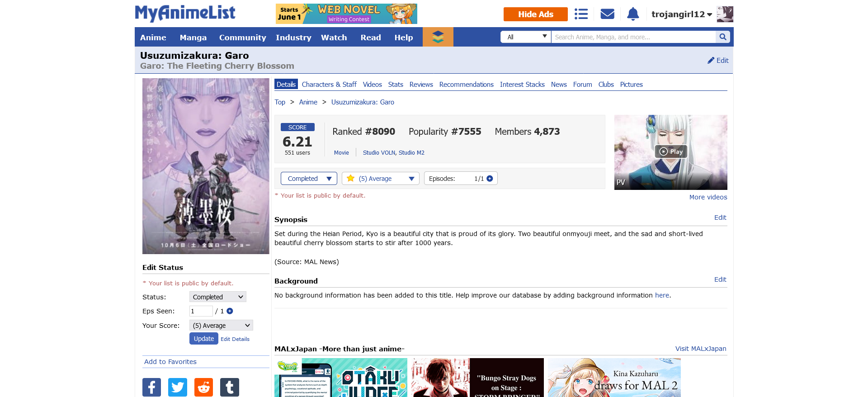This screenshot has width=868, height=397.
Task: Click plus icon beside Eps Seen field
Action: 230,311
